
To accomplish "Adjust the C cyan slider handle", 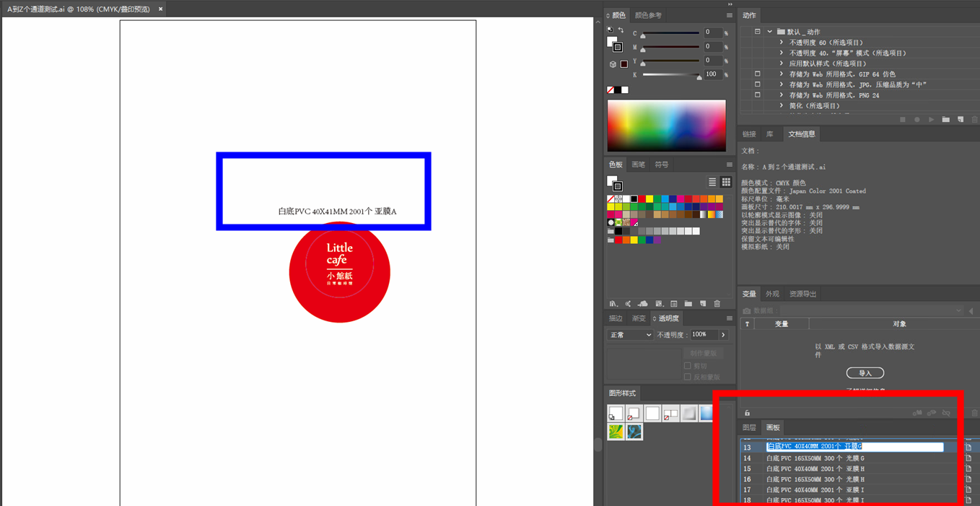I will 643,35.
